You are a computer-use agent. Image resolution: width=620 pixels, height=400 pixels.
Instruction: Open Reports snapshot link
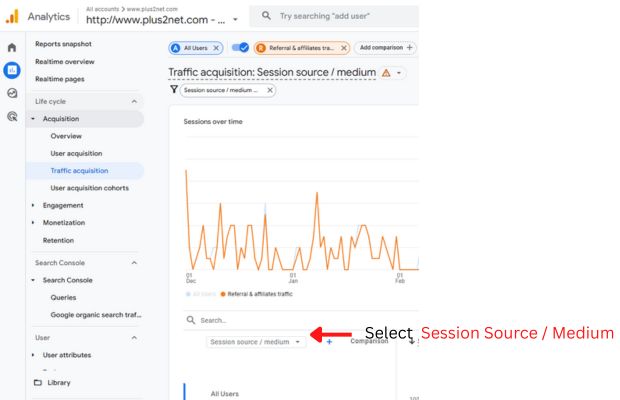coord(63,44)
